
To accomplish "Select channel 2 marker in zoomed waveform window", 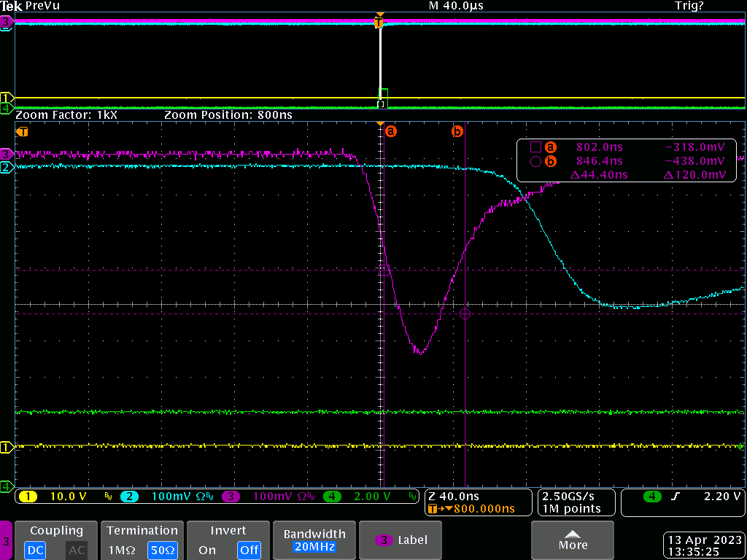I will 7,168.
